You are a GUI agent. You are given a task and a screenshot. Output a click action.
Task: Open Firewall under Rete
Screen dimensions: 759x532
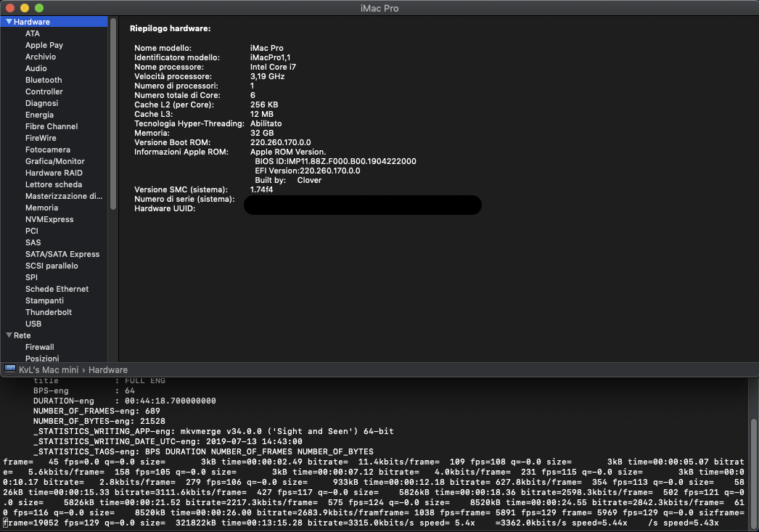[40, 347]
